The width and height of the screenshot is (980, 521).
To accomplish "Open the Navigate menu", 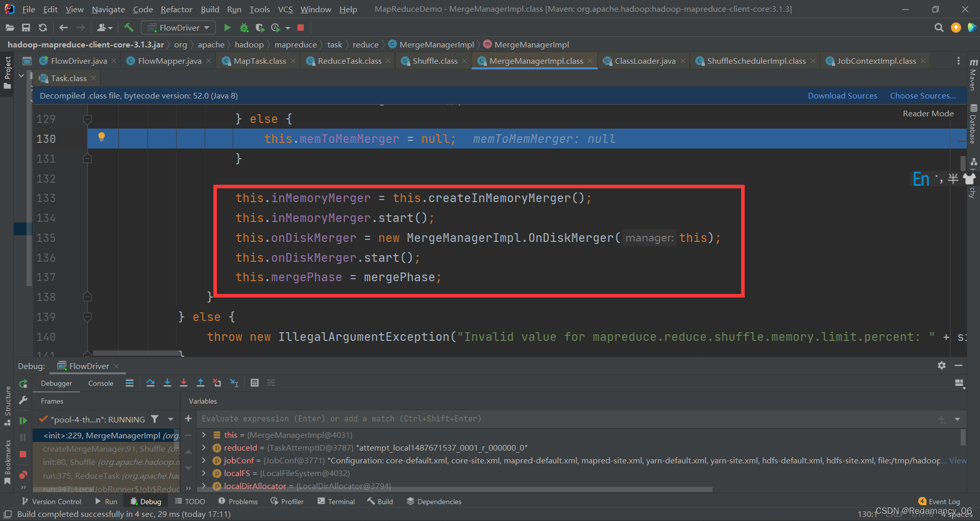I will (x=108, y=9).
